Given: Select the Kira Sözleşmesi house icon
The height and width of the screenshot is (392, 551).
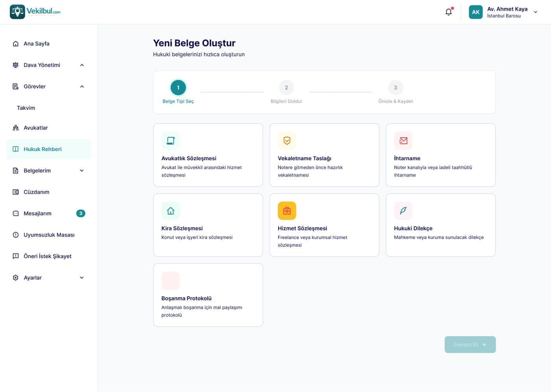Looking at the screenshot, I should [x=170, y=211].
